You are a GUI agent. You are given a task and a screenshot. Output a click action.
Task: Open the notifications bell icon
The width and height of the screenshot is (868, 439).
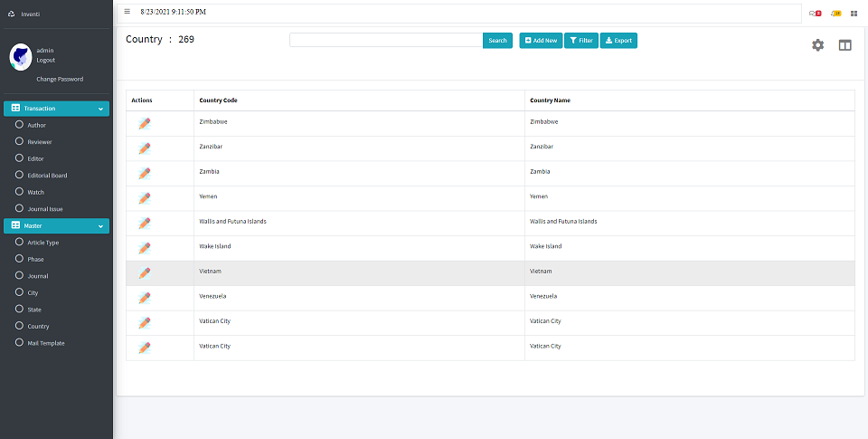click(836, 13)
